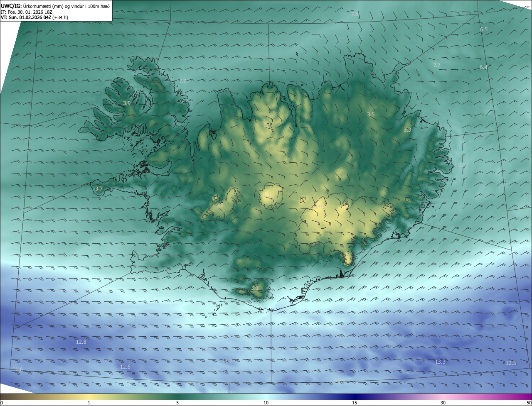The height and width of the screenshot is (406, 532).
Task: Click the '10' tick label on the legend
Action: click(266, 403)
